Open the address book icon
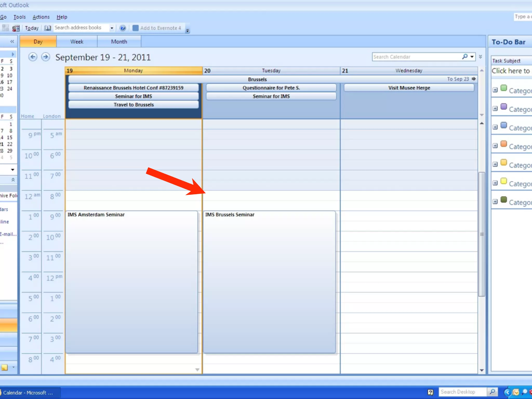 click(x=48, y=28)
